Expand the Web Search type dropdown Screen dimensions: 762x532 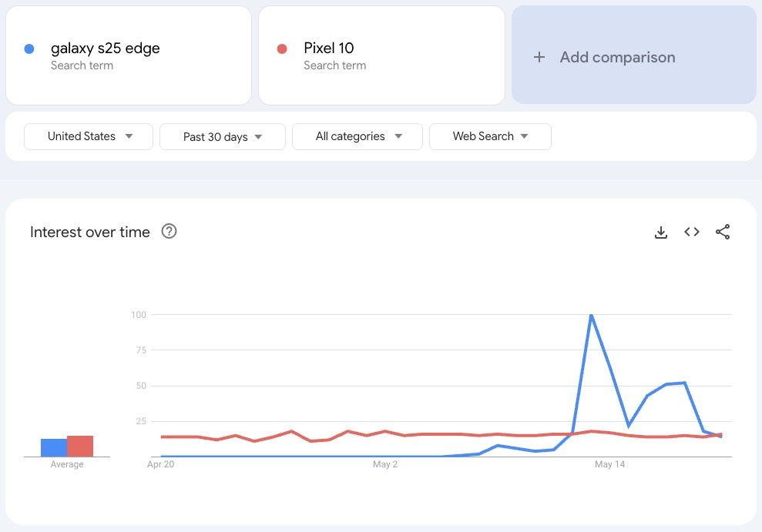click(490, 136)
